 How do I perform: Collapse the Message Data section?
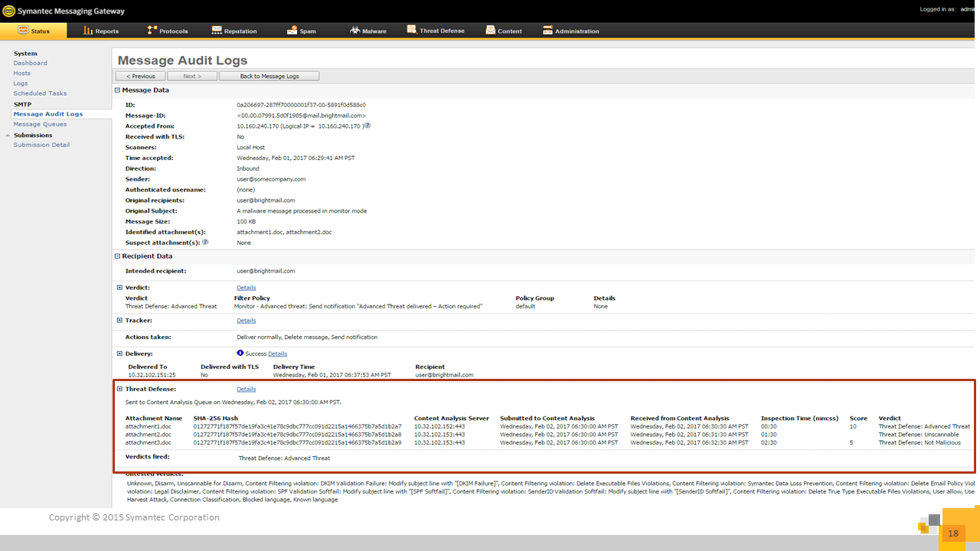117,90
